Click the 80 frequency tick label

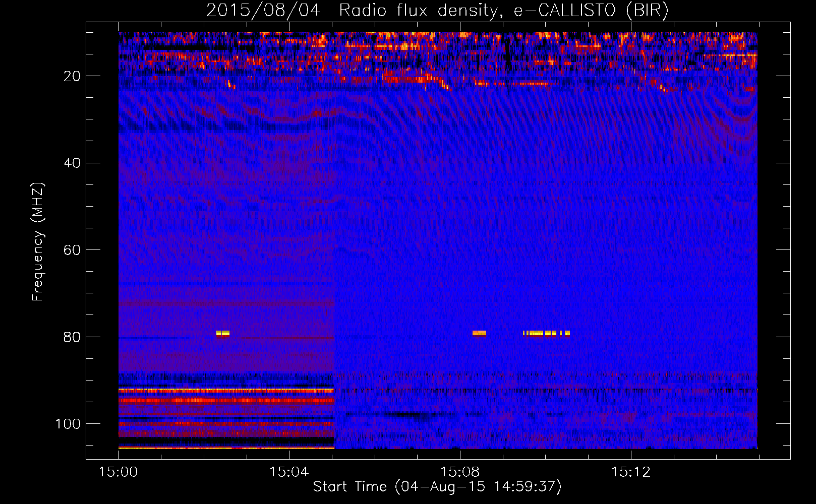pyautogui.click(x=72, y=337)
